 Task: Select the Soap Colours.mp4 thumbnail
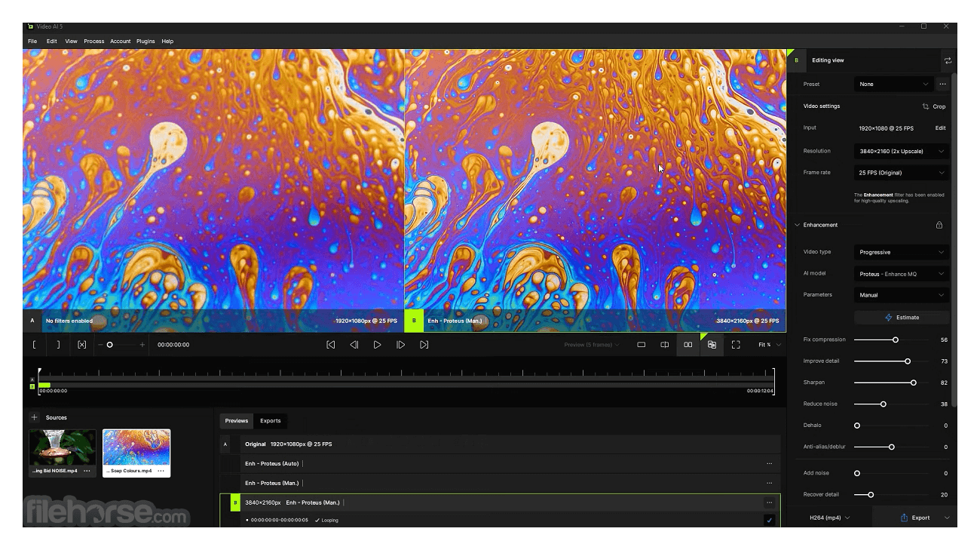tap(136, 448)
